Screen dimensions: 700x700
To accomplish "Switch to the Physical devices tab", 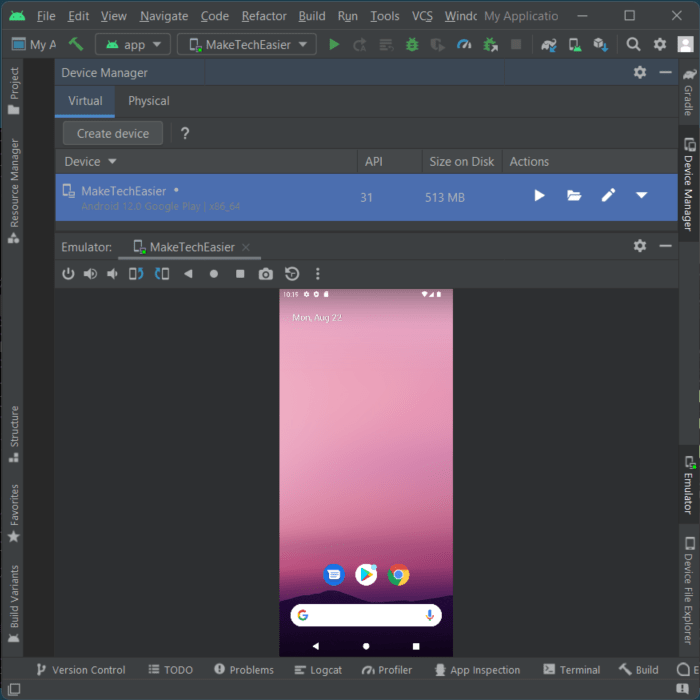I will click(149, 101).
